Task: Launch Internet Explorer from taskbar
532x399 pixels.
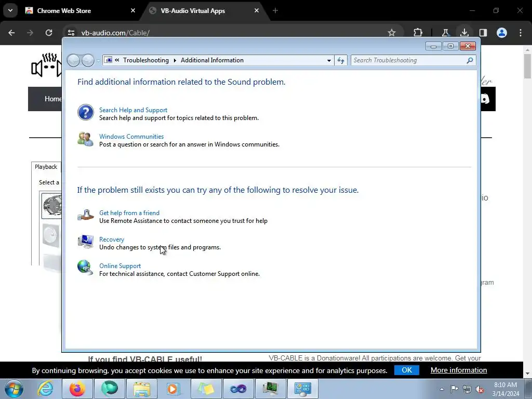Action: (46, 389)
